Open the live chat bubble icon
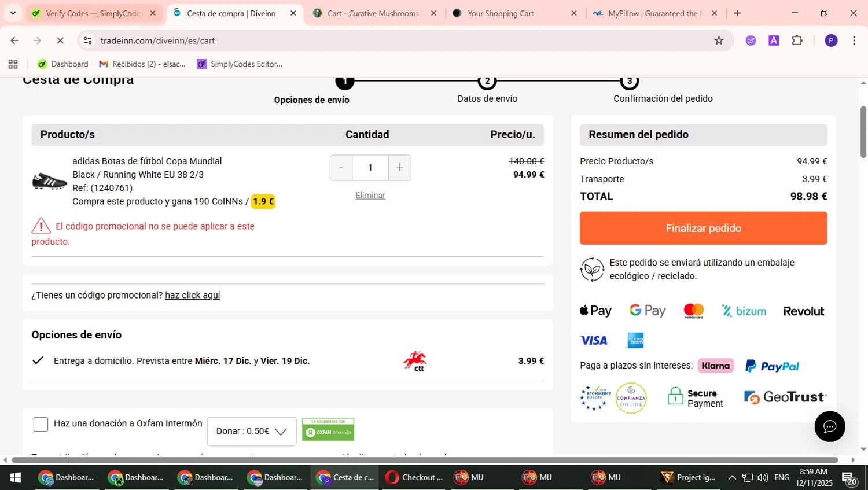 (830, 426)
